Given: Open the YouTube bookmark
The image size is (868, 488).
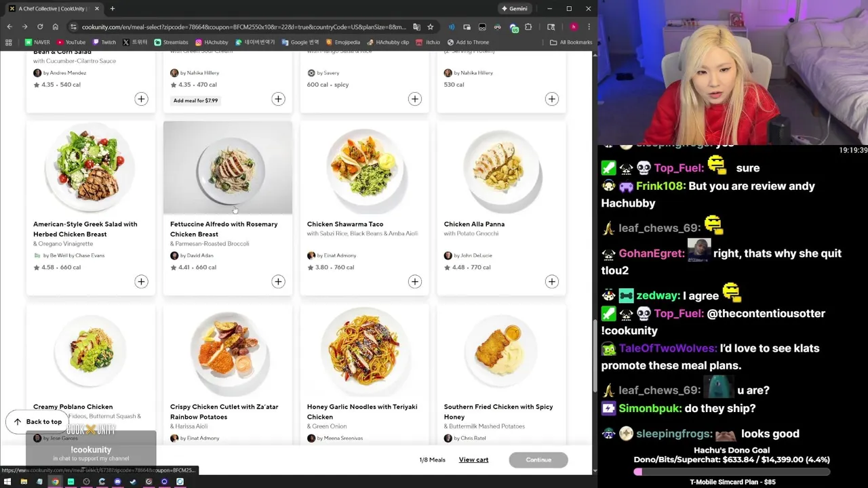Looking at the screenshot, I should click(71, 42).
